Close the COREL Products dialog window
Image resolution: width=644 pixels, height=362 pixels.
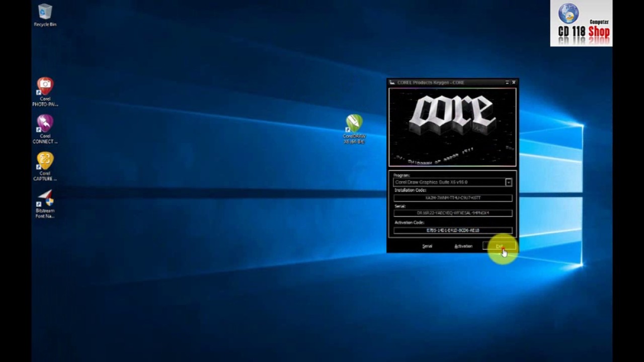pyautogui.click(x=514, y=82)
